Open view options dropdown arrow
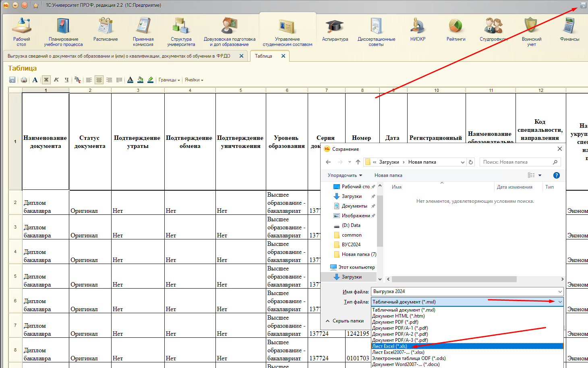 [540, 175]
